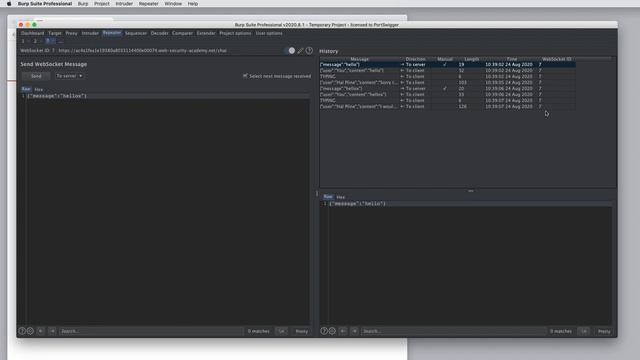The image size is (640, 360).
Task: Sort history by Manual column
Action: 445,59
